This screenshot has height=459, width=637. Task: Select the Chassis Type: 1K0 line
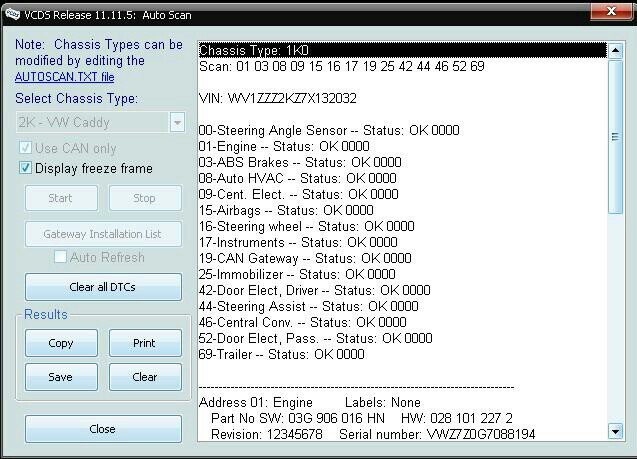pyautogui.click(x=403, y=50)
